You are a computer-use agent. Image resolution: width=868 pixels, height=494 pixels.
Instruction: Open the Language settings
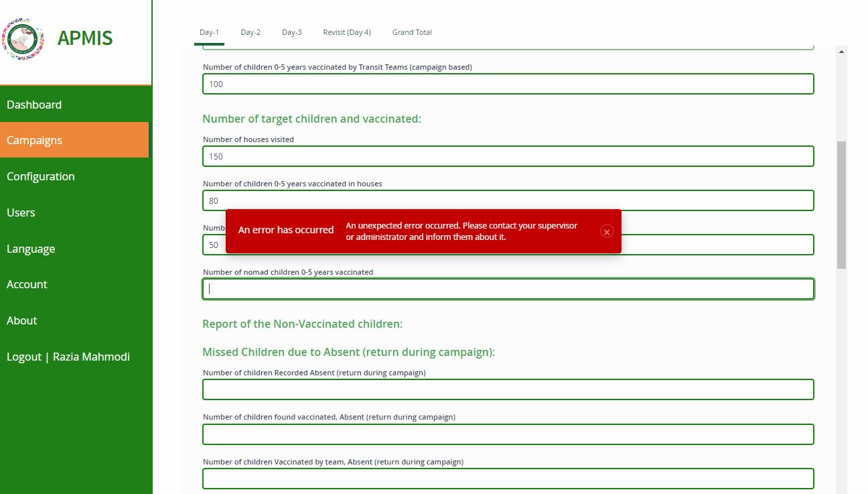pyautogui.click(x=31, y=249)
